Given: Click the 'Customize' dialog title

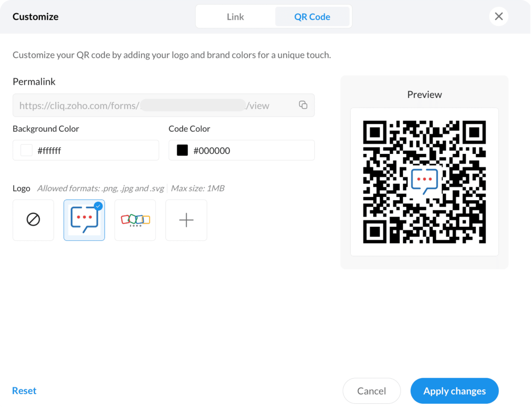Looking at the screenshot, I should [x=36, y=17].
